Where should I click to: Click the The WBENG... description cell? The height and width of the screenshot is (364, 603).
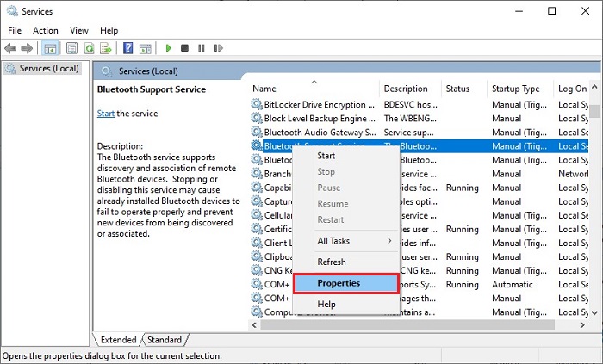click(x=410, y=119)
